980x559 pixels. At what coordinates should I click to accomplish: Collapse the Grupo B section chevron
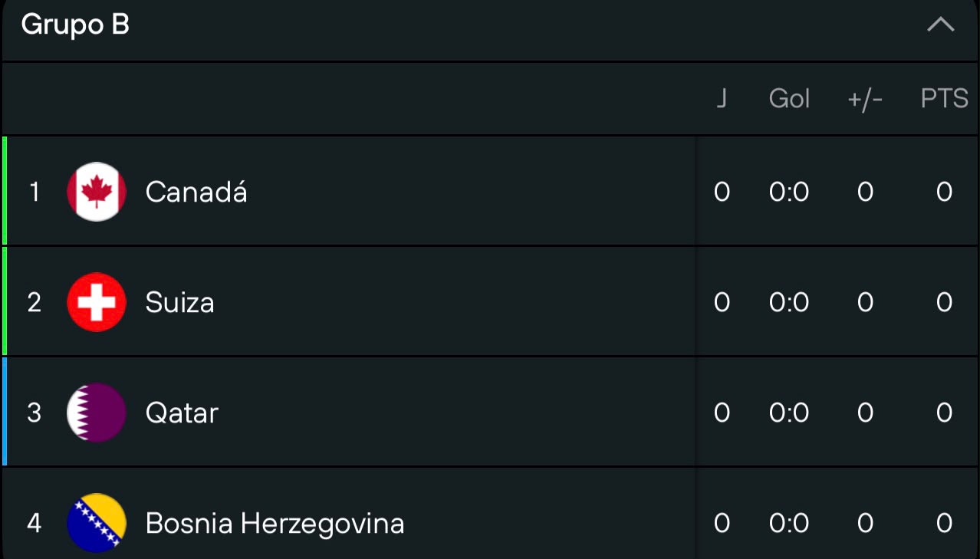click(x=940, y=25)
